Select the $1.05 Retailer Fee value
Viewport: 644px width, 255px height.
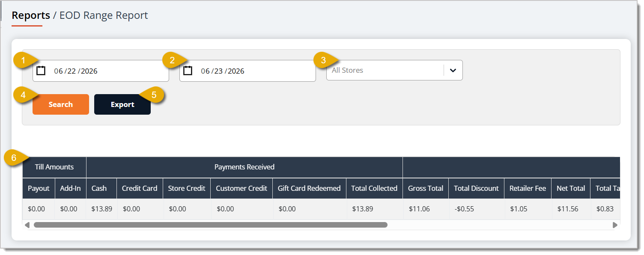pos(528,209)
